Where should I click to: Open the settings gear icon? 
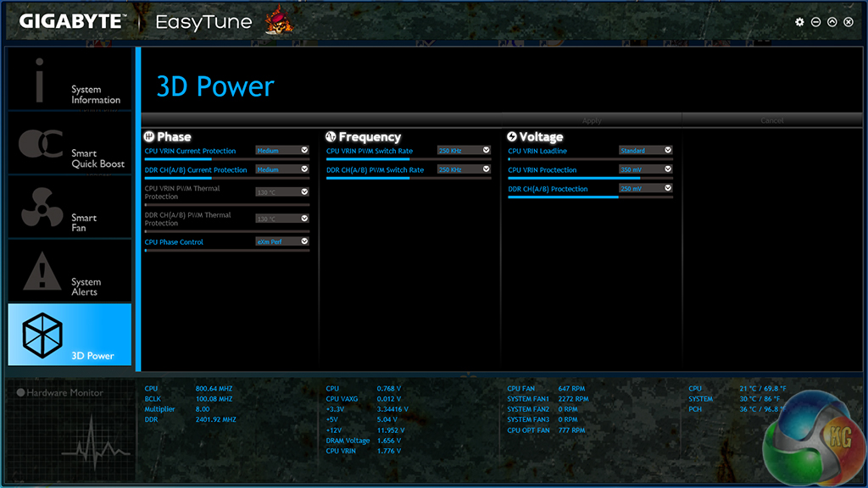click(799, 22)
